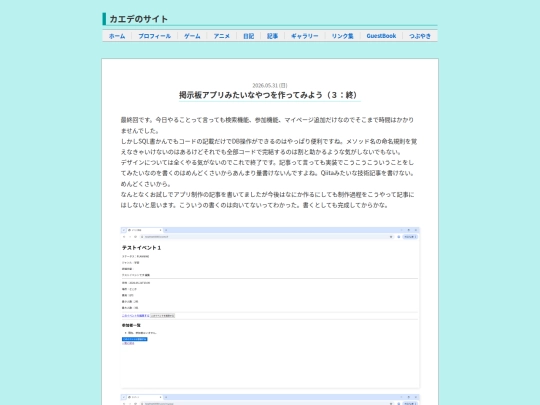
Task: Click the line starting with デザインについては
Action: [267, 162]
